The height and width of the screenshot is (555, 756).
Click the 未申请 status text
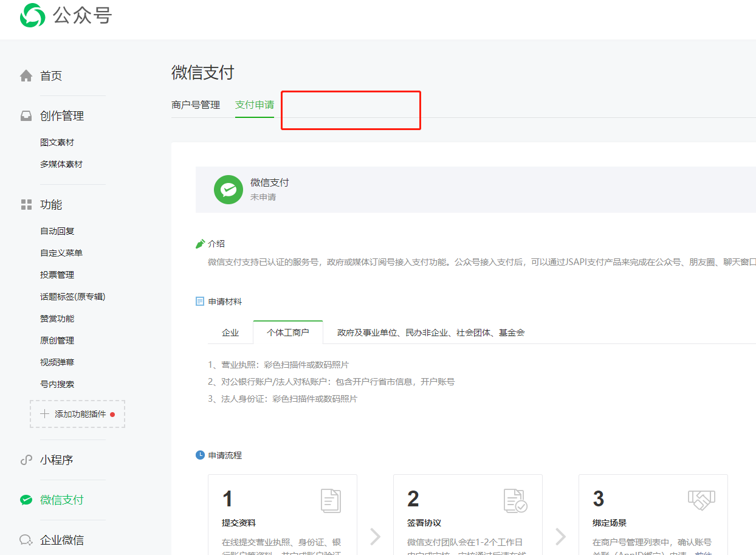click(263, 198)
